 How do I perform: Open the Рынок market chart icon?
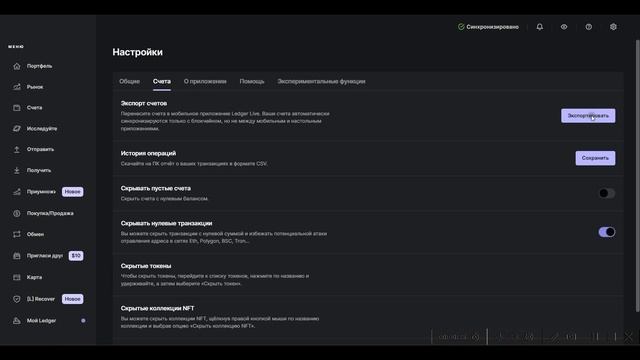tap(17, 87)
